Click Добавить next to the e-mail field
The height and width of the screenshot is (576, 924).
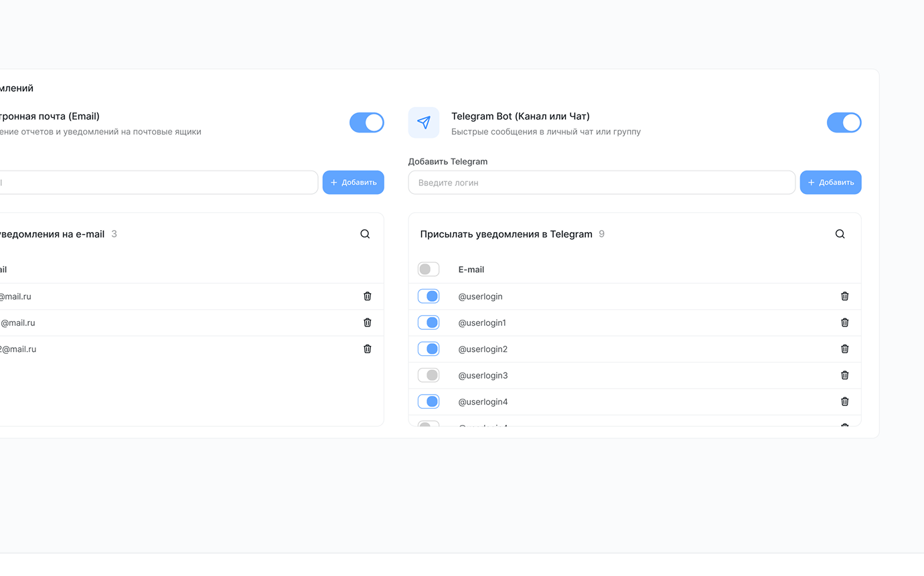[354, 183]
